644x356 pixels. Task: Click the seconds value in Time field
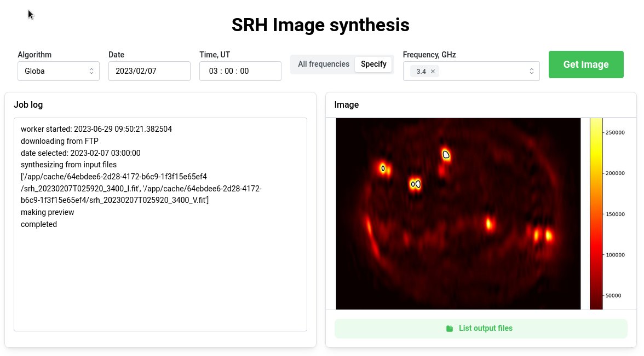click(x=244, y=71)
